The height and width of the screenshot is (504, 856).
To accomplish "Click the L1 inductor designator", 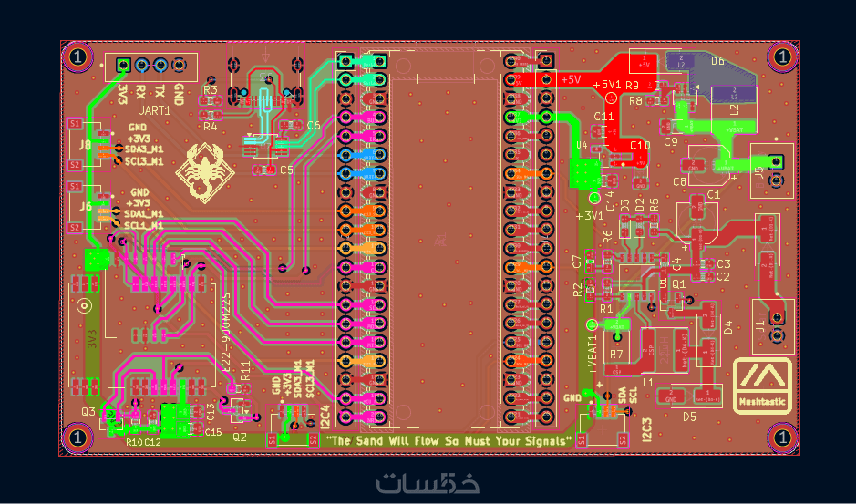I will [650, 383].
